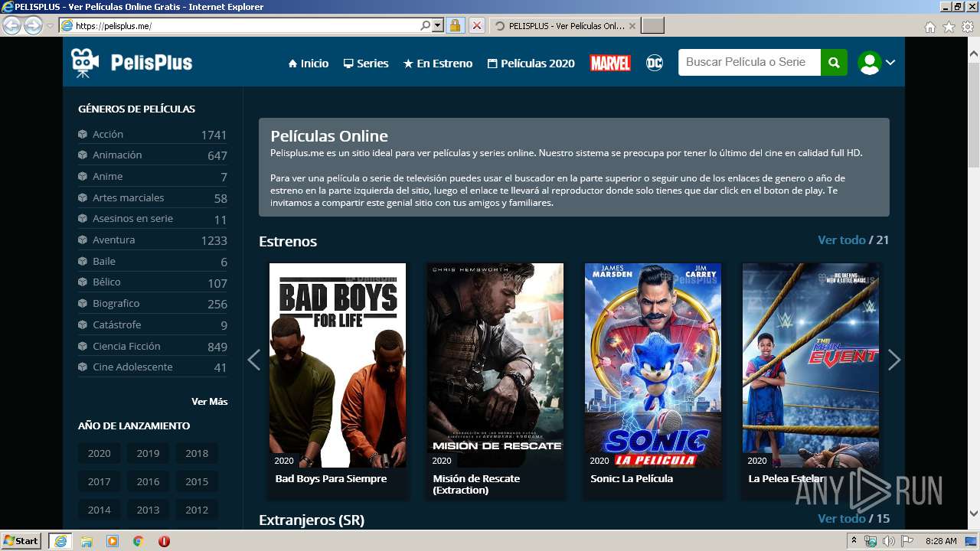Select the Biografico genre
Viewport: 980px width, 551px height.
[x=152, y=303]
